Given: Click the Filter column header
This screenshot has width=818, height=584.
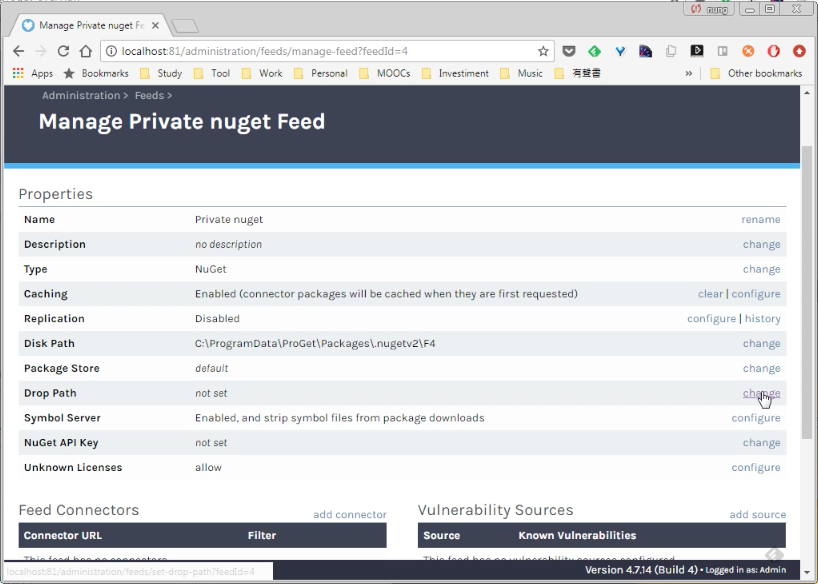Looking at the screenshot, I should [262, 535].
